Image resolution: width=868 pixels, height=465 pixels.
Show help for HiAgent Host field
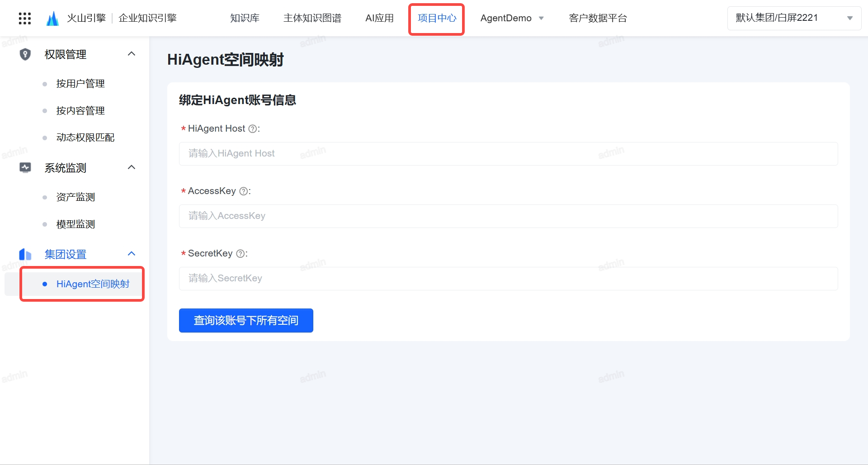tap(253, 129)
